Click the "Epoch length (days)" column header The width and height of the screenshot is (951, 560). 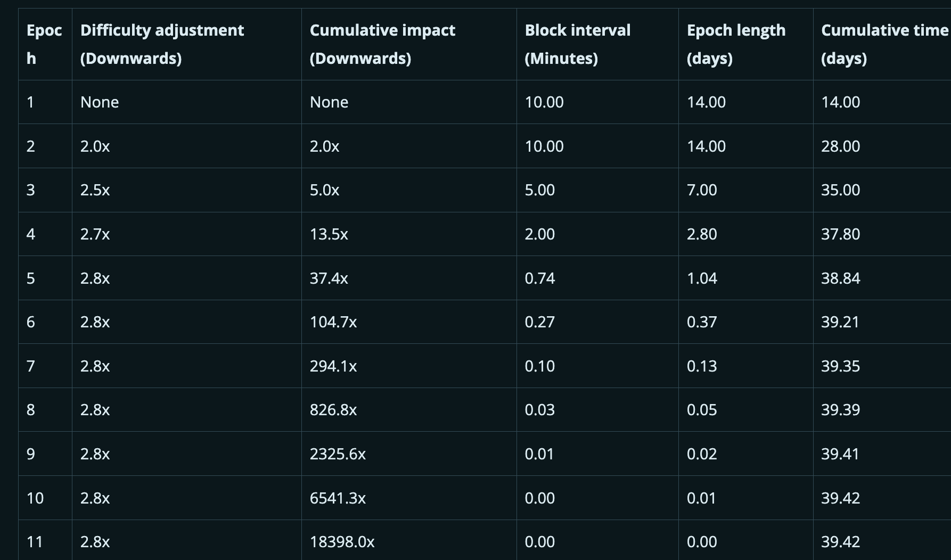736,44
